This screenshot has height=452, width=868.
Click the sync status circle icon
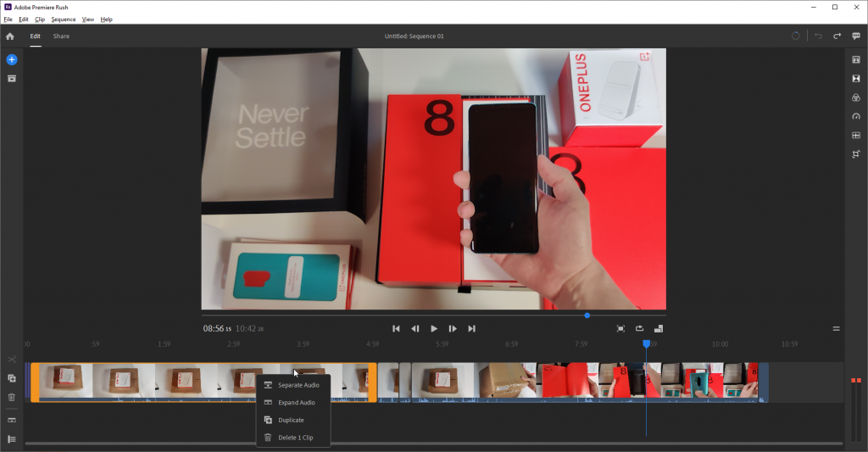795,36
